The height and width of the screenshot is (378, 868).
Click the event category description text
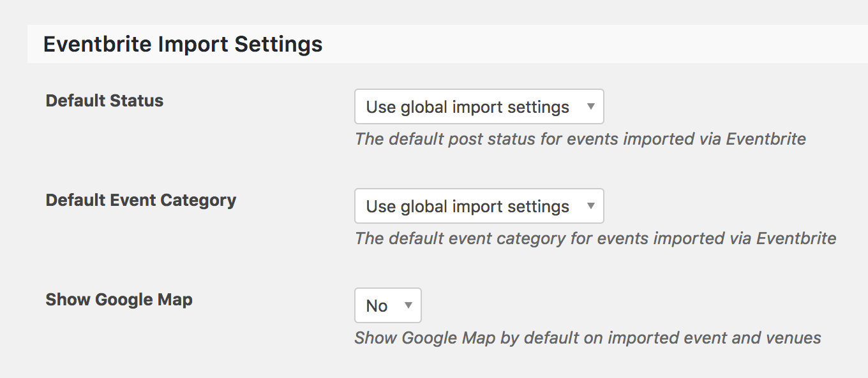coord(595,238)
